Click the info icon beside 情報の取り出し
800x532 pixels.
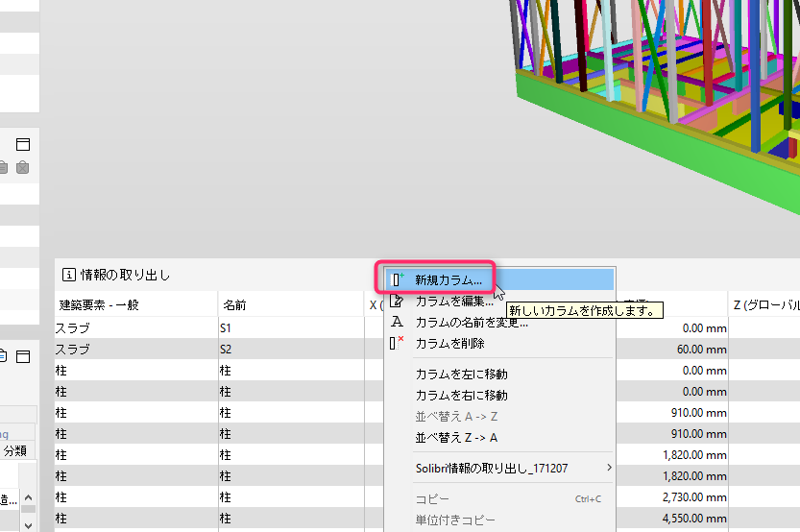(x=69, y=275)
